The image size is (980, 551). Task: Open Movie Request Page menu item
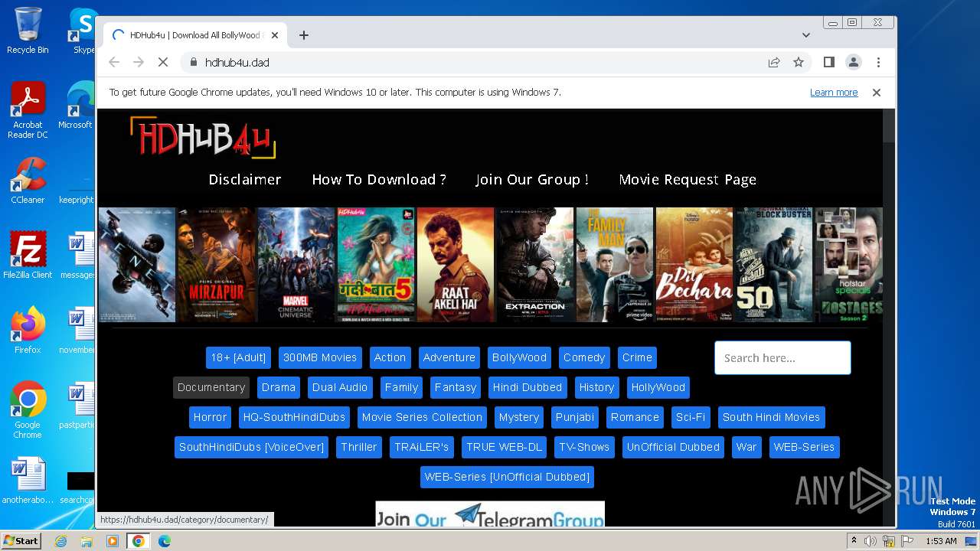point(688,180)
